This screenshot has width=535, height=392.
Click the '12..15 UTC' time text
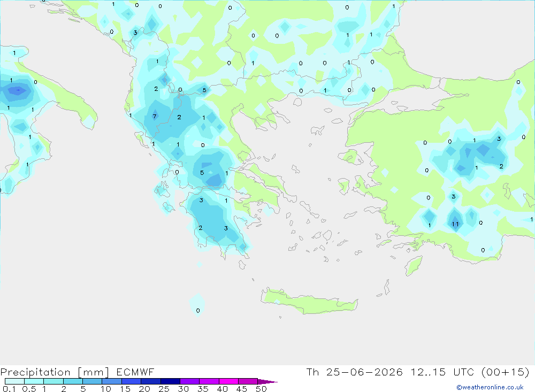[x=444, y=372]
